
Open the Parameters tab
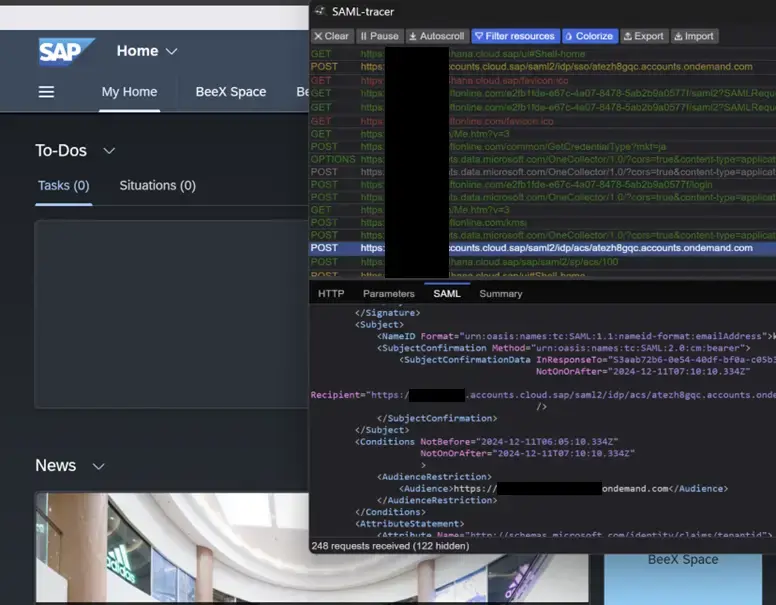click(388, 294)
